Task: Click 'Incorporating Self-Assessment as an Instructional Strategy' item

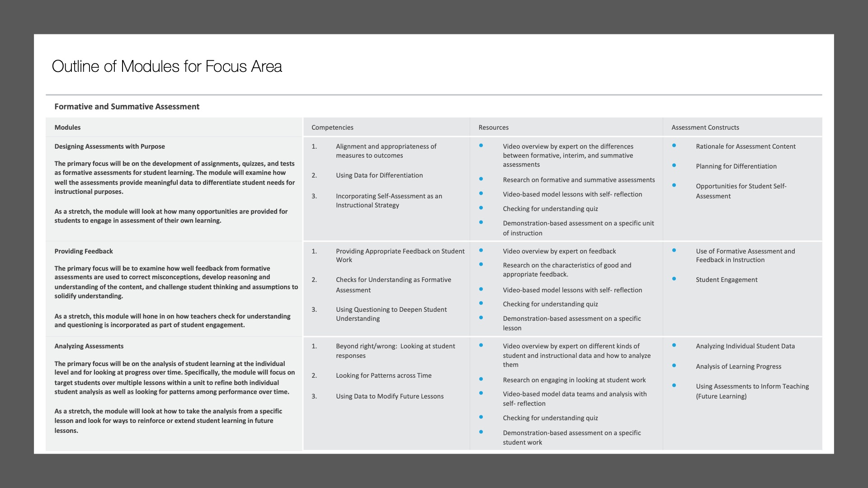Action: pyautogui.click(x=389, y=201)
